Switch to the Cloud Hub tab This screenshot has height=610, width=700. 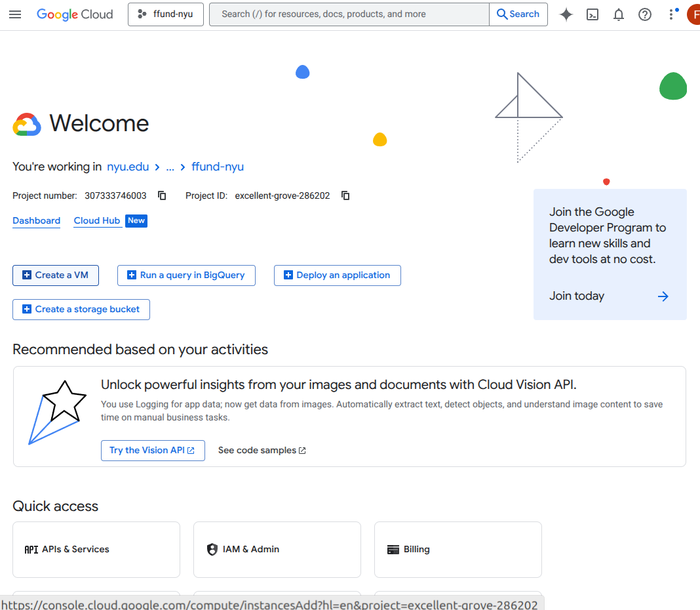coord(97,221)
